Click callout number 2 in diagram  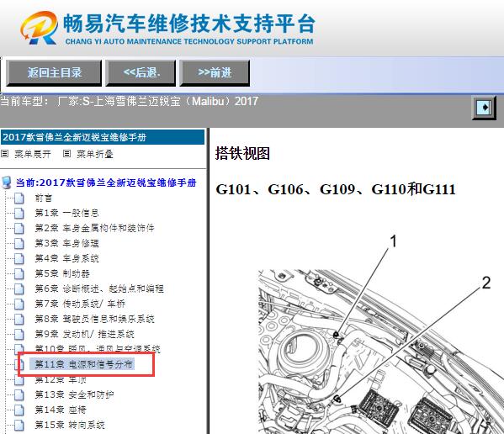click(486, 283)
